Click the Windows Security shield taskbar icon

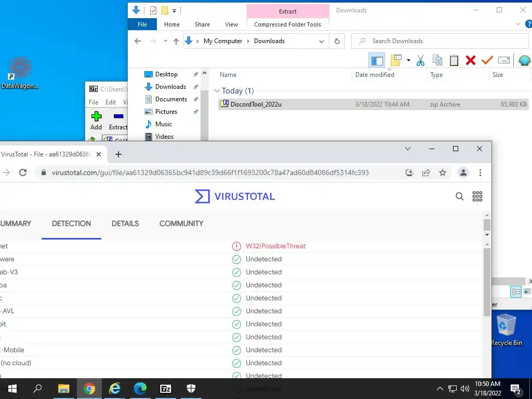click(x=191, y=389)
